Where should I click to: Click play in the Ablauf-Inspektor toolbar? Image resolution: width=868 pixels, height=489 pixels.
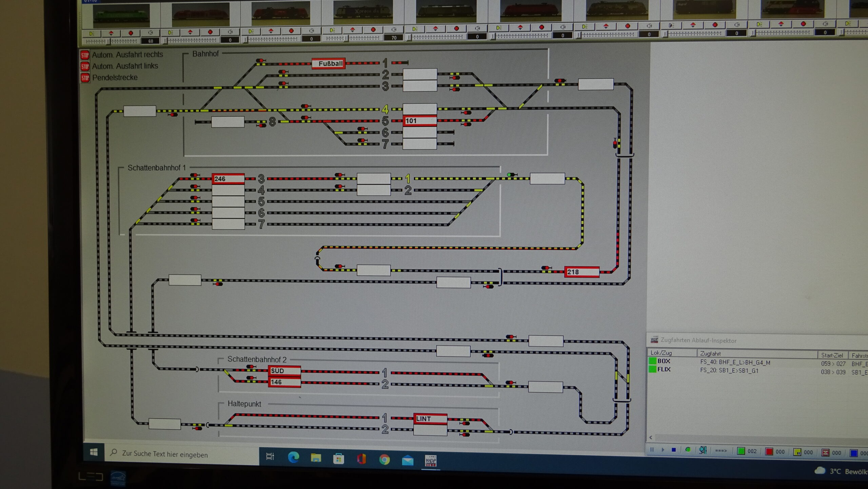click(663, 450)
